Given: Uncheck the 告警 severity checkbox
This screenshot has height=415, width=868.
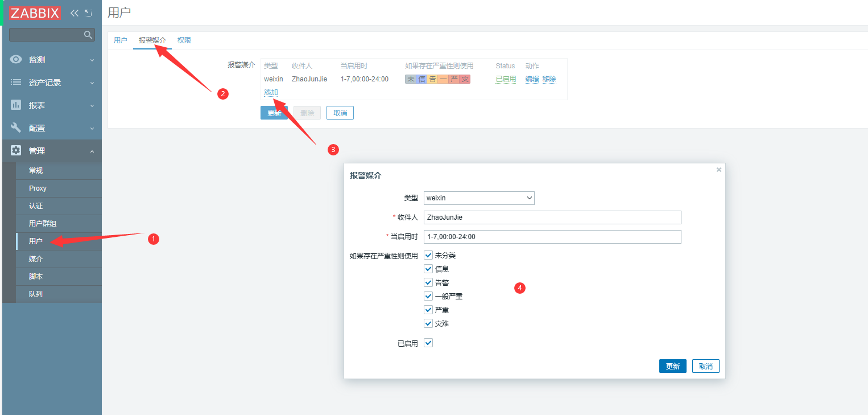Looking at the screenshot, I should pyautogui.click(x=429, y=282).
